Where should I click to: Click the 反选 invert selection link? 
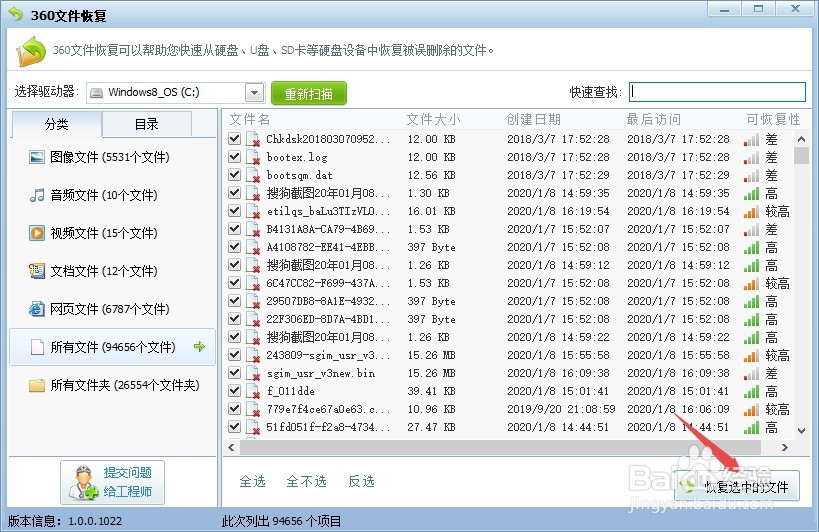pyautogui.click(x=361, y=481)
